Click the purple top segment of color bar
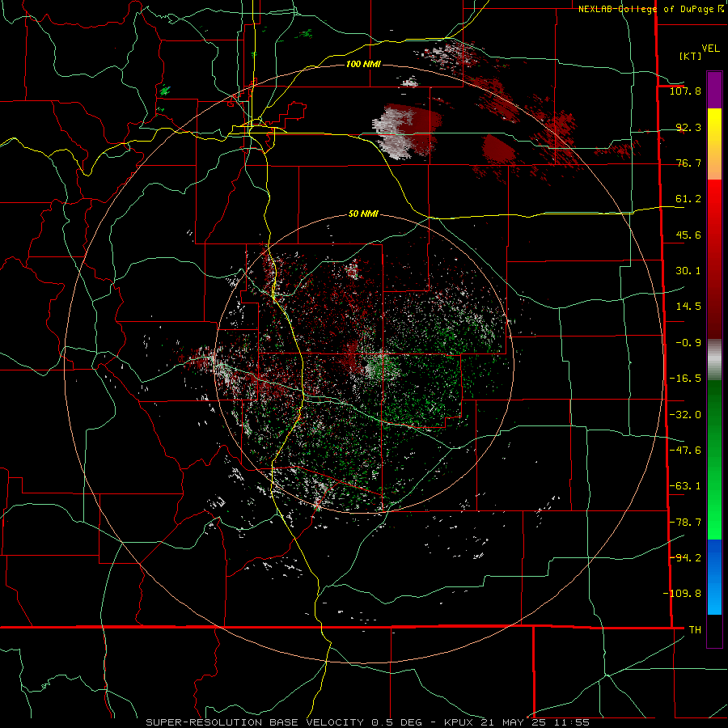This screenshot has width=728, height=728. pos(714,90)
